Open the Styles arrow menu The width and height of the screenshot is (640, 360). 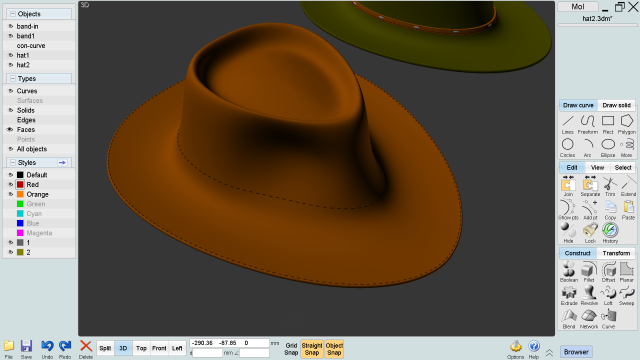click(x=62, y=162)
